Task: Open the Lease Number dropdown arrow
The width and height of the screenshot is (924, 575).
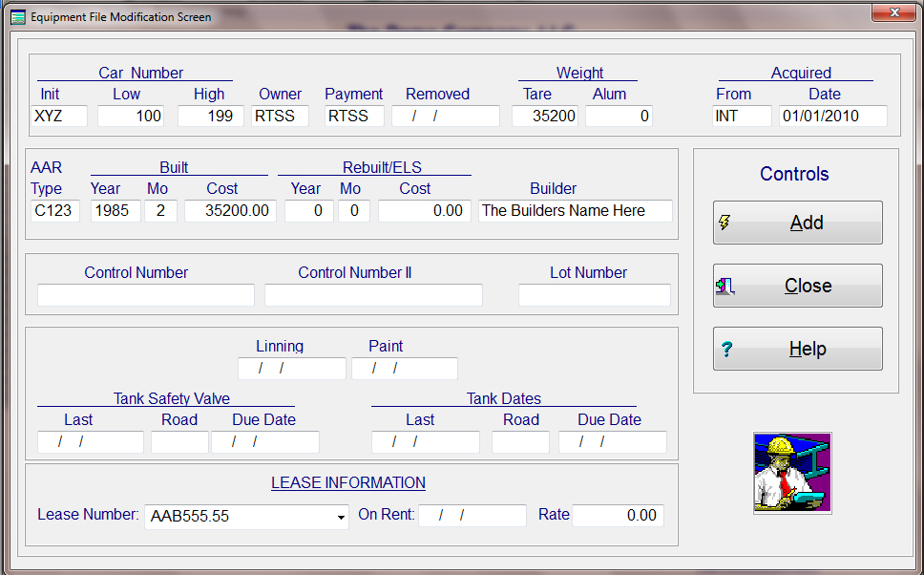Action: coord(341,517)
